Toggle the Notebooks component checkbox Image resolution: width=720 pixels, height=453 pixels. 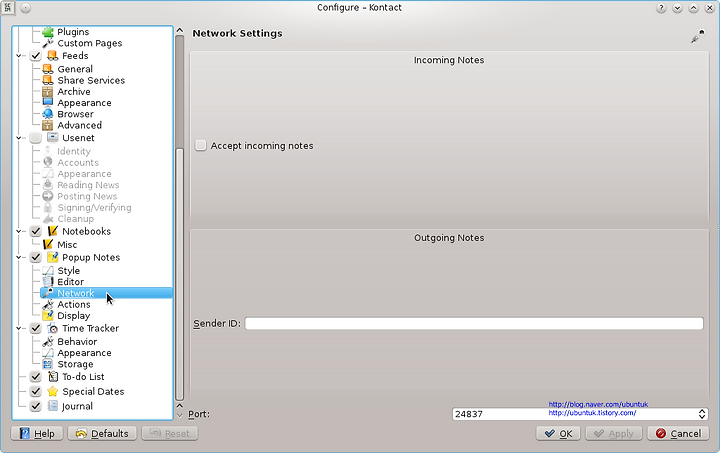coord(35,231)
